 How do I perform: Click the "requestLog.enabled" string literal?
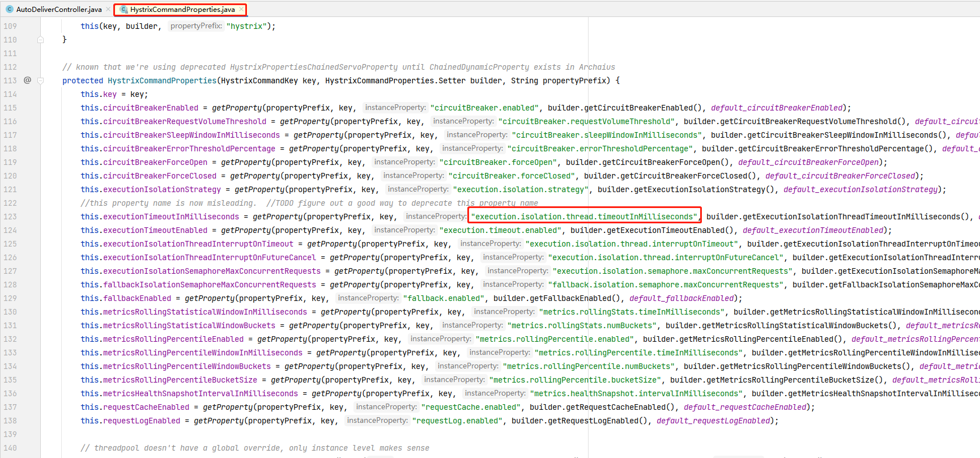(x=457, y=421)
